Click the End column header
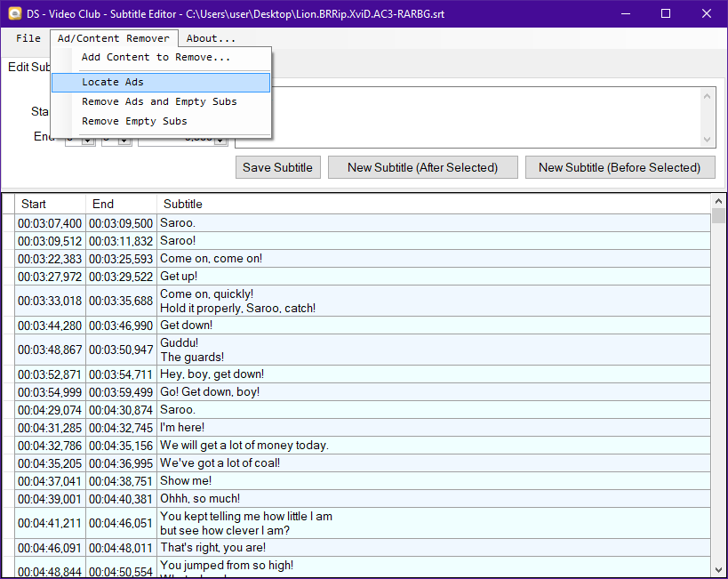 tap(121, 204)
